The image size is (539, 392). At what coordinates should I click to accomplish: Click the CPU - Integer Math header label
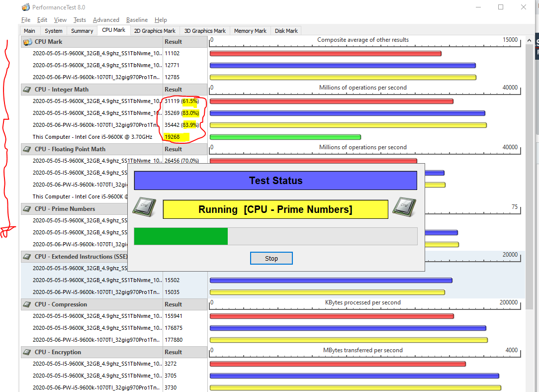[62, 90]
